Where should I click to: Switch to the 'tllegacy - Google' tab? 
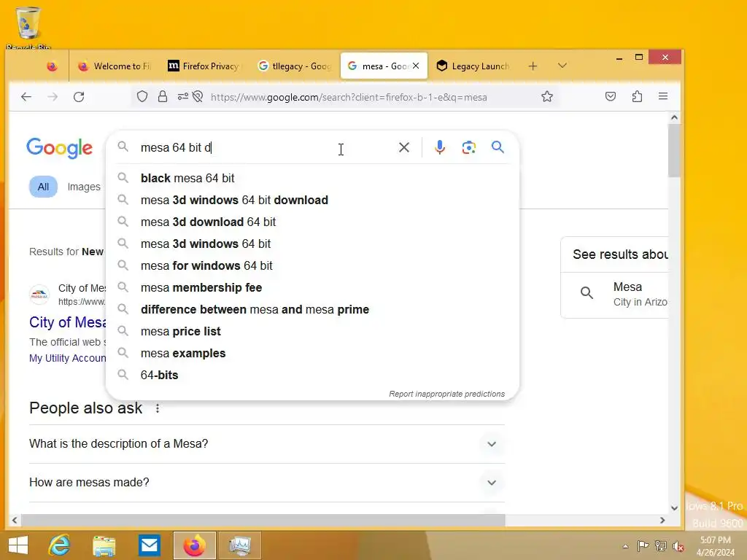(x=295, y=66)
